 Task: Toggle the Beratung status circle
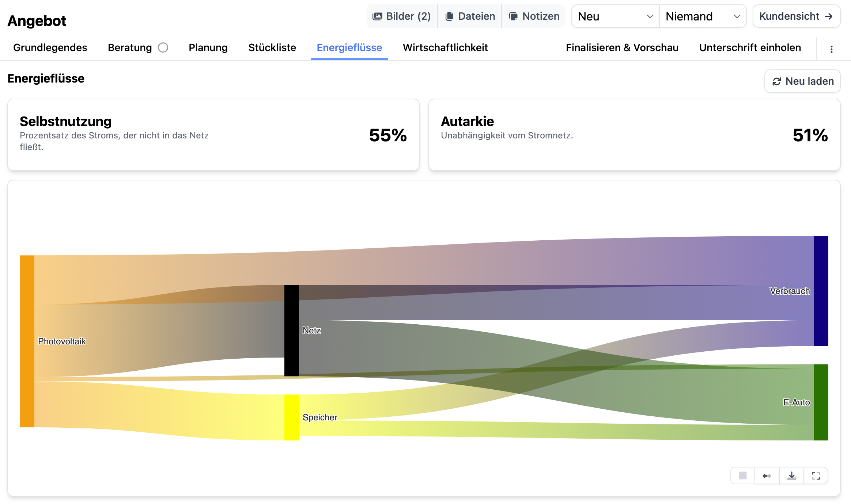[163, 47]
